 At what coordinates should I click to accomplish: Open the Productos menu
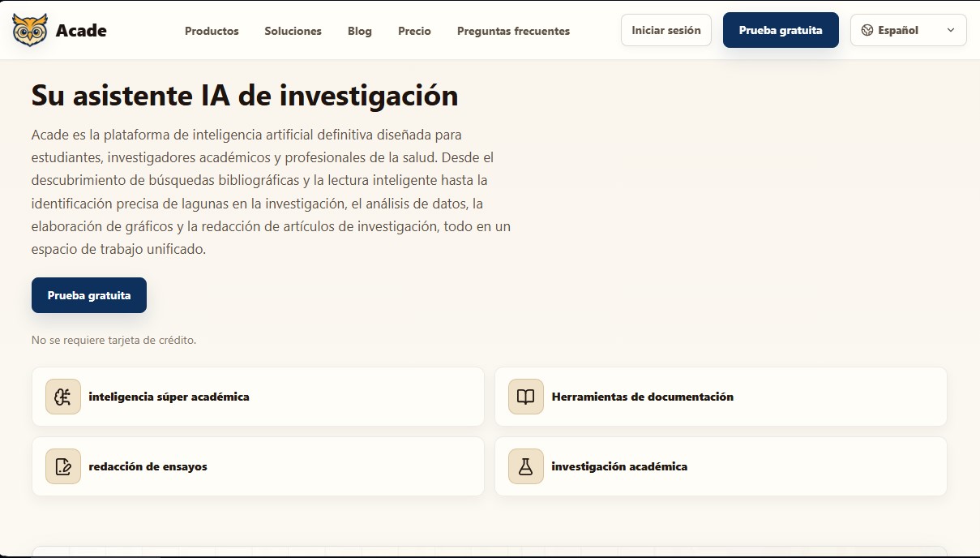coord(212,31)
